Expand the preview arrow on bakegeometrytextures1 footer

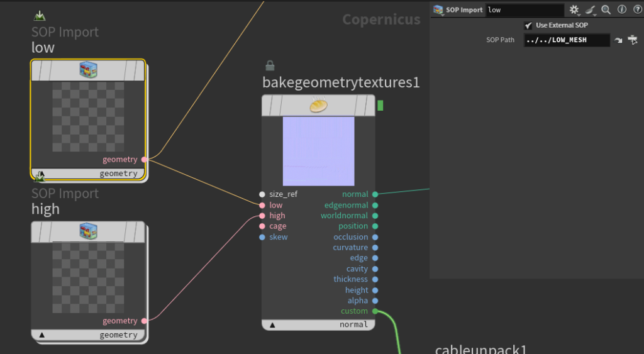[272, 325]
